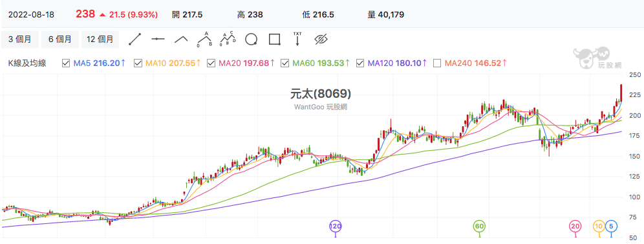
Task: Click the date 2022-08-18
Action: (x=31, y=15)
